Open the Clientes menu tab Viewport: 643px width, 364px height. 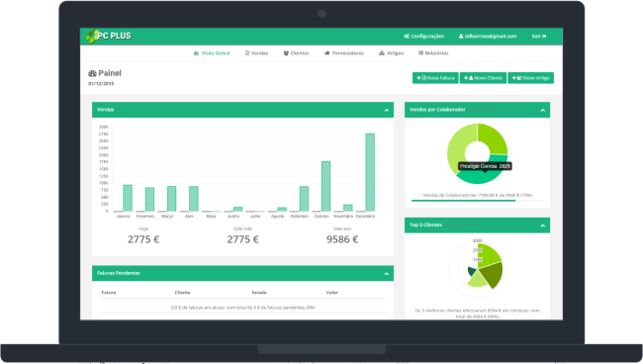296,53
